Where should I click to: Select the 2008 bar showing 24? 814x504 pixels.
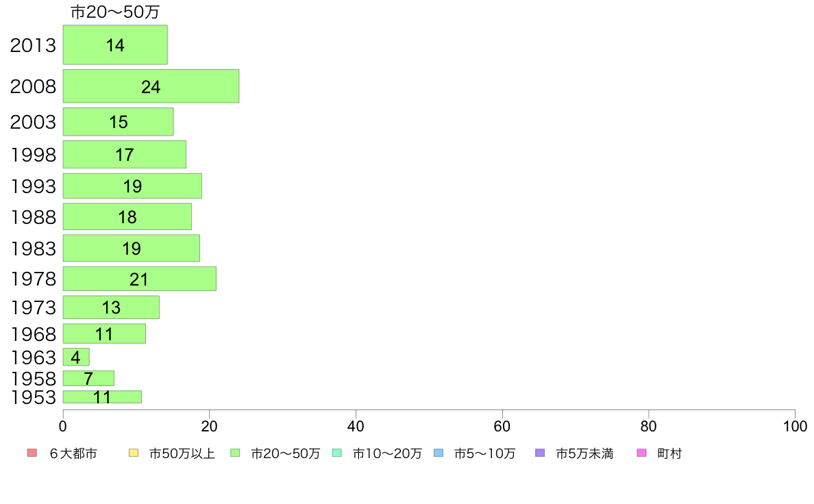tap(151, 86)
